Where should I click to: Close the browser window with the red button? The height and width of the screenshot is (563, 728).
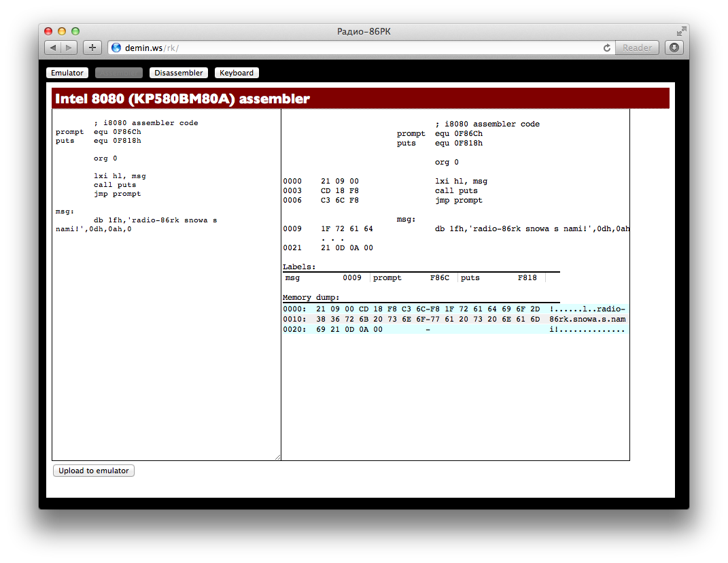(48, 31)
